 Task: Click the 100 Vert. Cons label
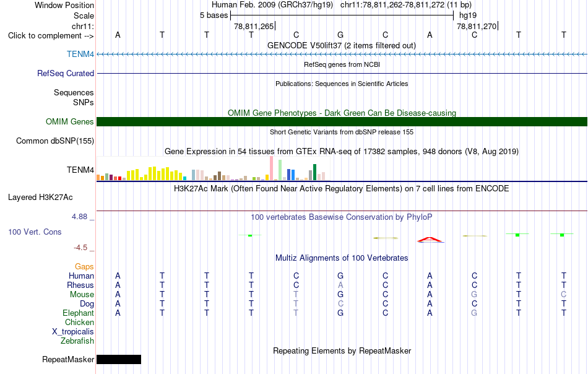tap(35, 232)
